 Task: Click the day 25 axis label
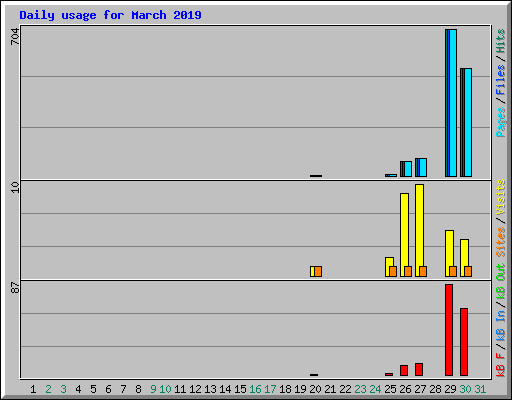pos(390,389)
